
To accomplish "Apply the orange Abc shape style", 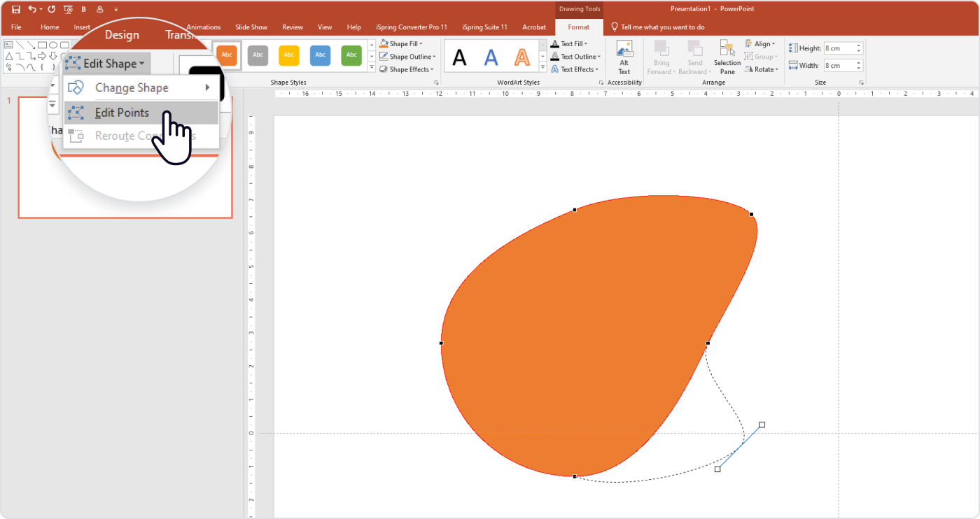I will pos(227,55).
